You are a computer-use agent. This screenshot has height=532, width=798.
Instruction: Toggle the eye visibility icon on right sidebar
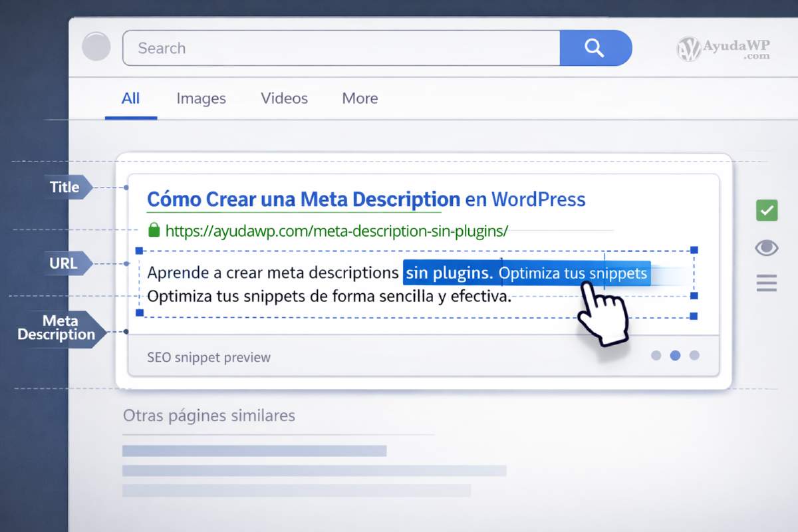coord(766,247)
